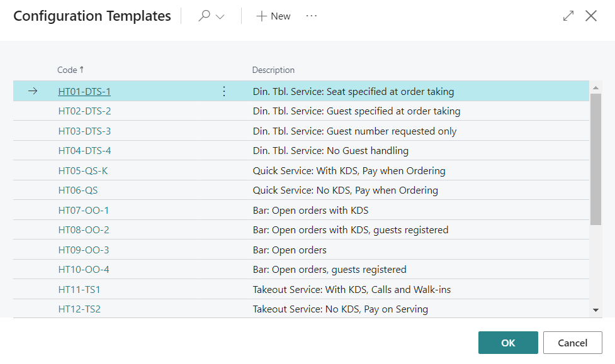Open row actions for HT01-DTS-1
The height and width of the screenshot is (364, 615).
pyautogui.click(x=224, y=92)
